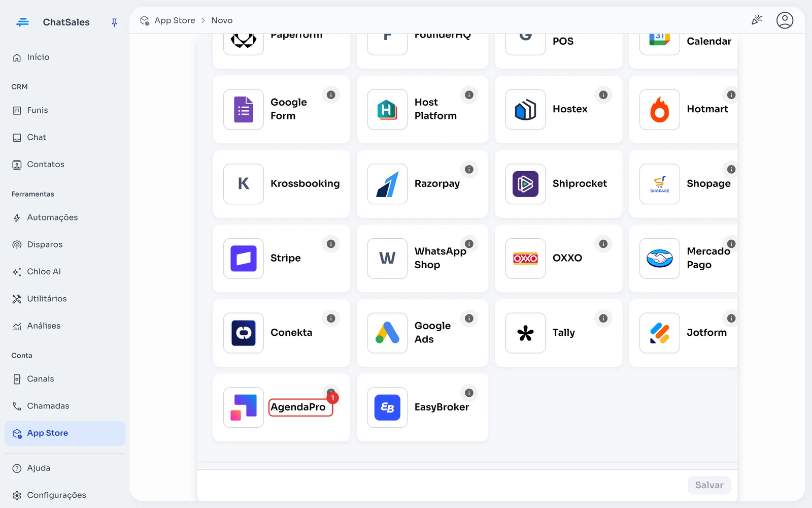Open the Google Ads logo icon

[x=387, y=333]
